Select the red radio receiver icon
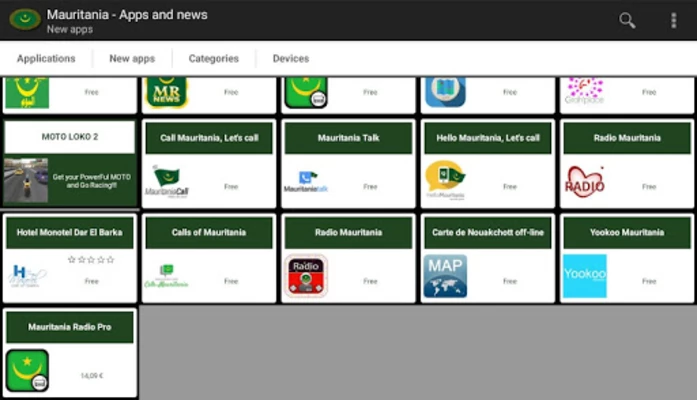This screenshot has width=697, height=400. pos(306,276)
